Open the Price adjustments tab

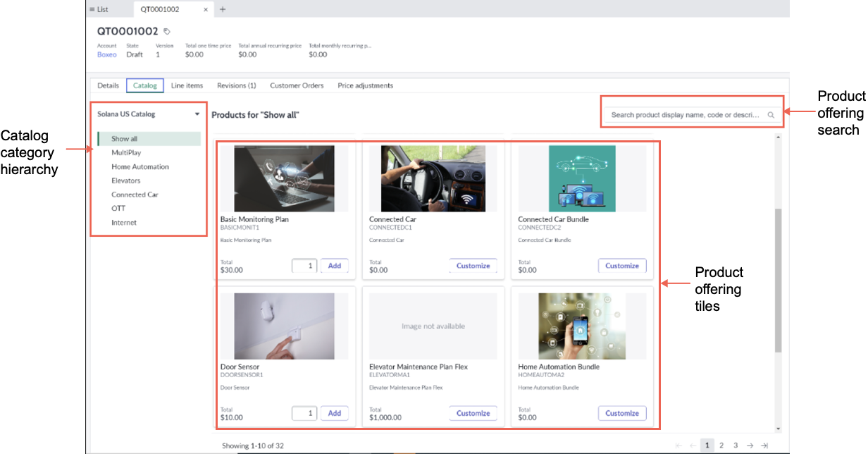pyautogui.click(x=365, y=85)
